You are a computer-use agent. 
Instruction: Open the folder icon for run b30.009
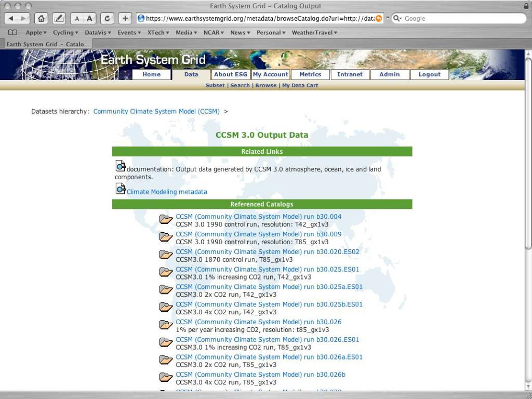[166, 237]
